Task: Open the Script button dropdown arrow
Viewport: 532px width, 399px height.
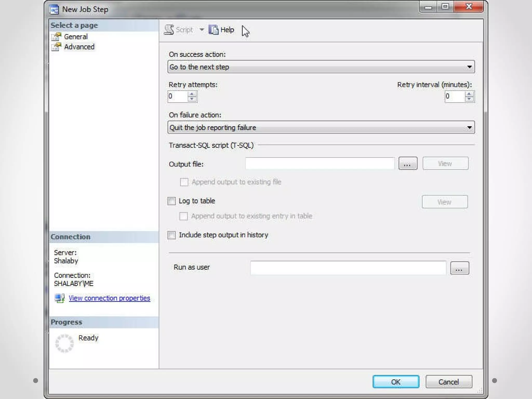Action: tap(202, 30)
